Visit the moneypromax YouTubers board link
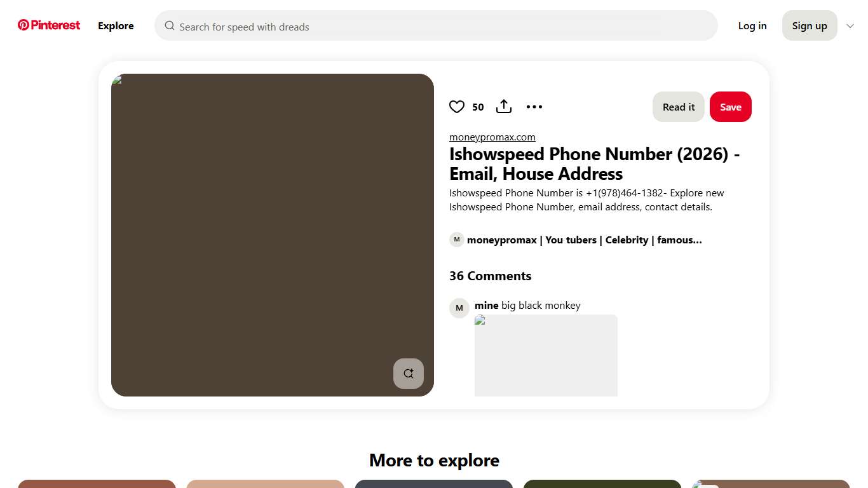The image size is (868, 488). (x=584, y=240)
